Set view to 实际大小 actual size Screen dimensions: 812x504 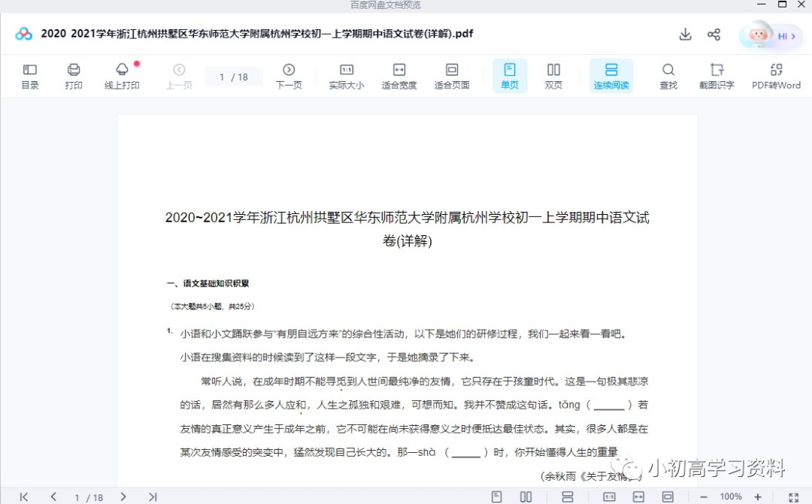tap(347, 76)
